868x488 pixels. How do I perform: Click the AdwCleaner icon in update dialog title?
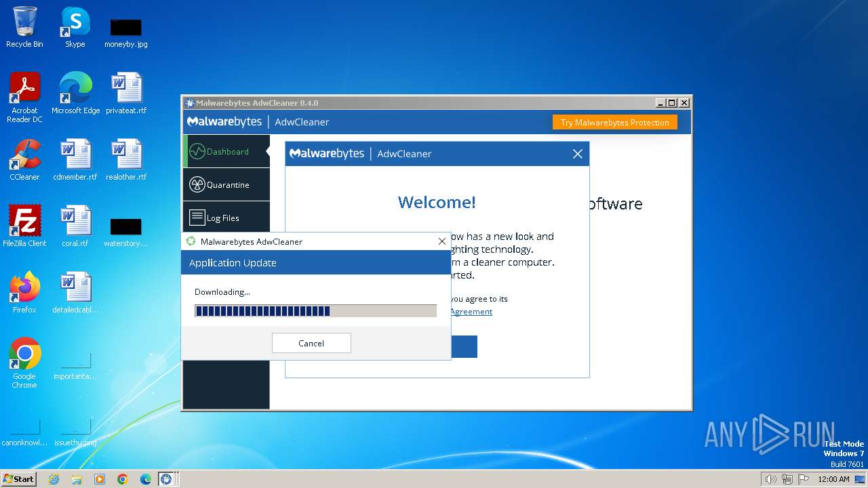[191, 241]
